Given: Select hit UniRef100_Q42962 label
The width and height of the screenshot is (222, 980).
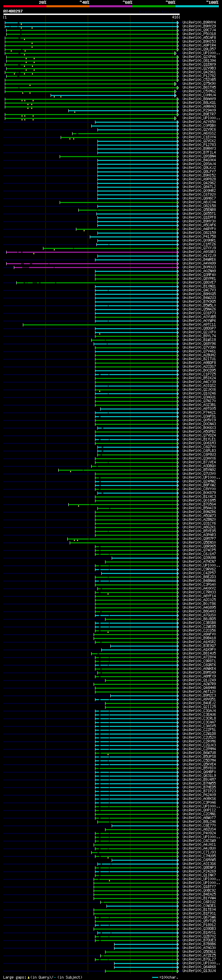Looking at the screenshot, I should pyautogui.click(x=199, y=183).
